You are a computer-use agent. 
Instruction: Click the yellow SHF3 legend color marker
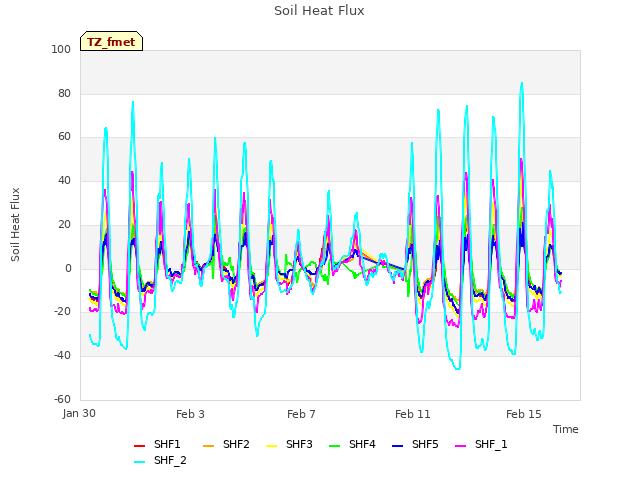[x=271, y=446]
